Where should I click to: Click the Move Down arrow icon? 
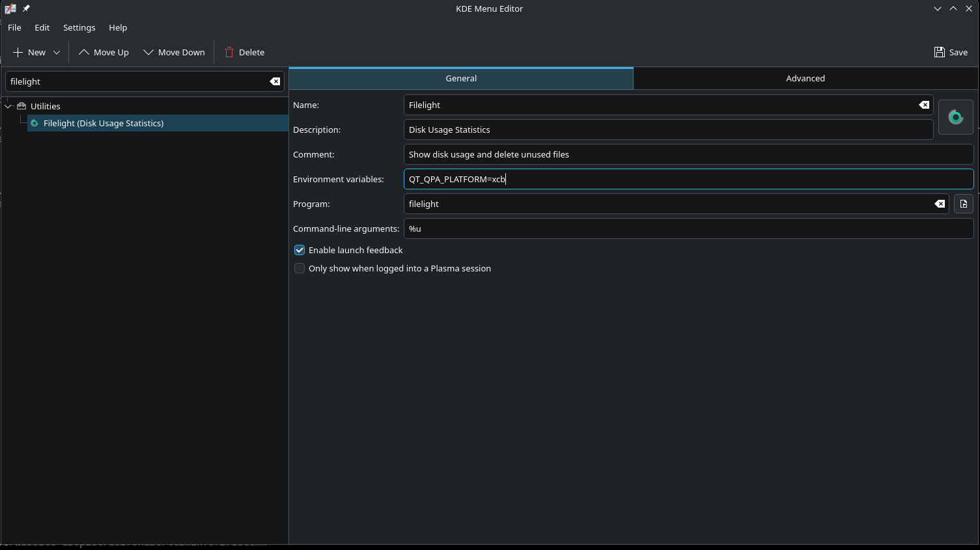pos(148,52)
